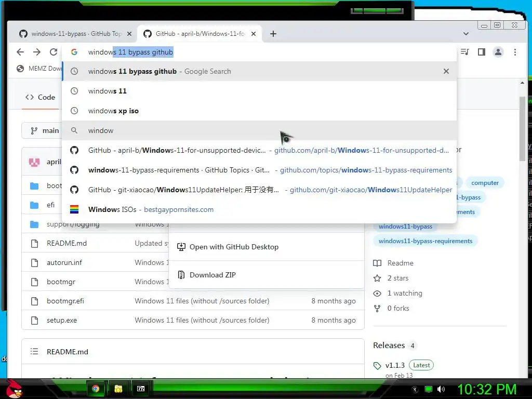Select 'windows 11 bypass github' suggestion
The image size is (532, 399).
pos(260,71)
